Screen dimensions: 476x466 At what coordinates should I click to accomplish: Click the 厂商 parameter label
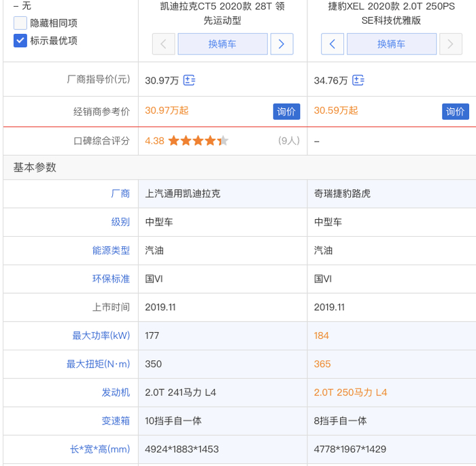tap(120, 194)
